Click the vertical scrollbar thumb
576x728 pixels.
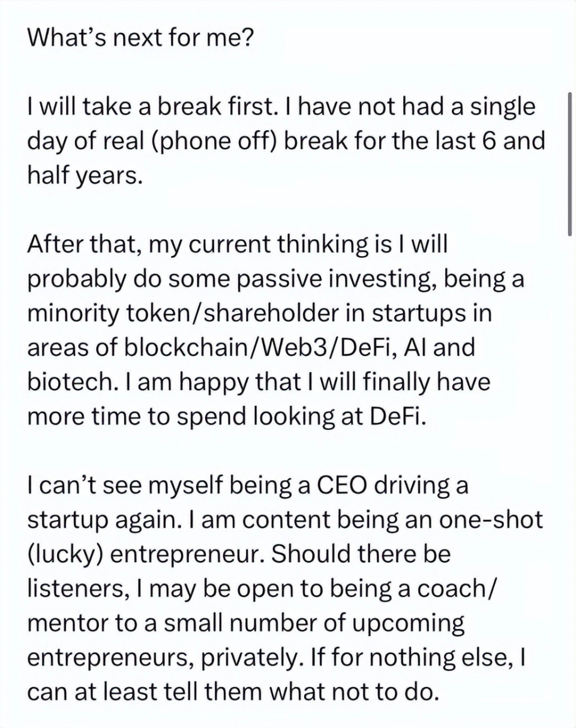coord(569,165)
